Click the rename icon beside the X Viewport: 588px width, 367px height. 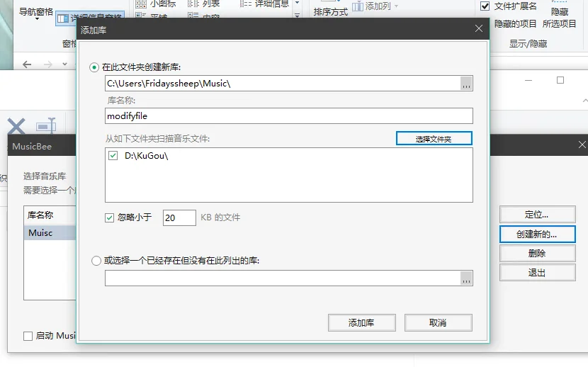click(46, 126)
